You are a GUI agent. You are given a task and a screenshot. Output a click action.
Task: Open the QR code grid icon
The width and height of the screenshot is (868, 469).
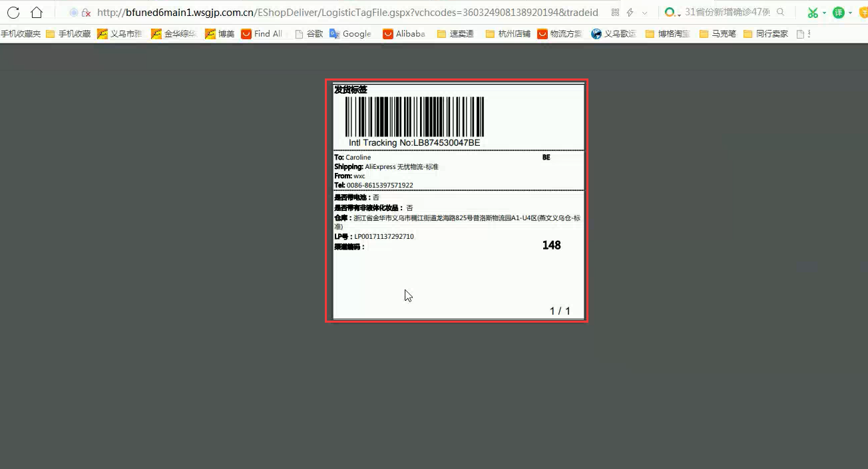pyautogui.click(x=614, y=13)
